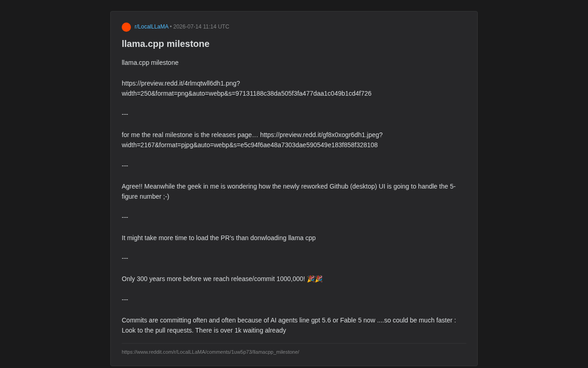The height and width of the screenshot is (368, 588).
Task: Open the r/LocalLLaMA subreddit link
Action: pyautogui.click(x=152, y=27)
